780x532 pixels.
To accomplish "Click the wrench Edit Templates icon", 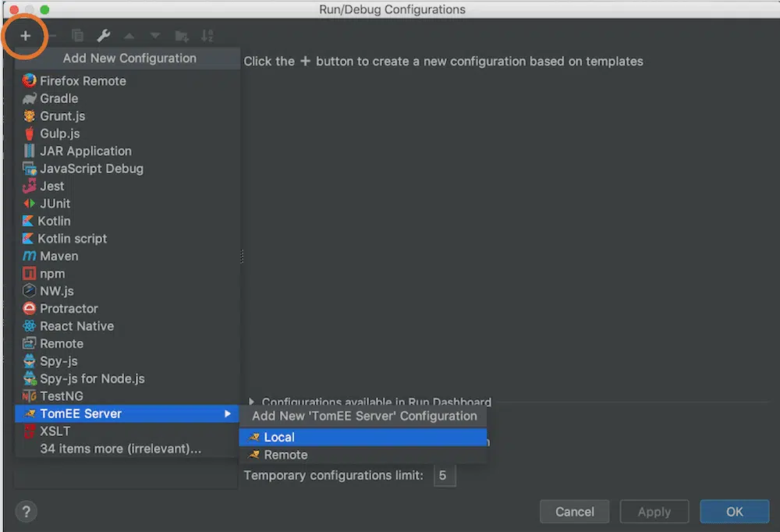I will [x=103, y=36].
